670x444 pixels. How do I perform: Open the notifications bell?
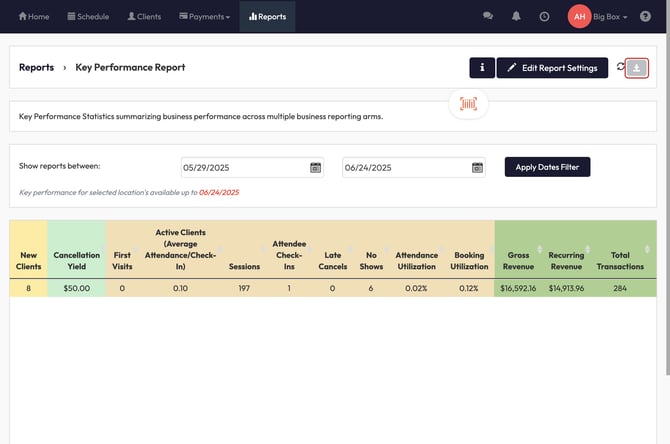516,17
